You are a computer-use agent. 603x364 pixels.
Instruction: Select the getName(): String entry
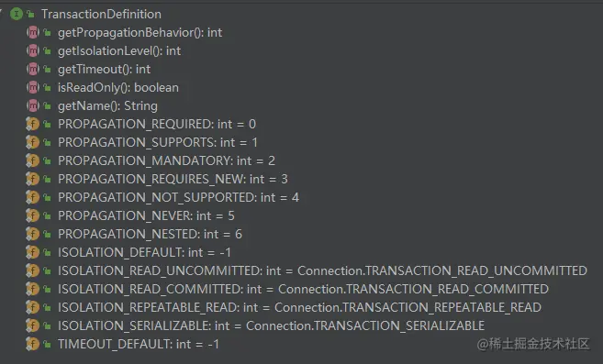pyautogui.click(x=107, y=106)
